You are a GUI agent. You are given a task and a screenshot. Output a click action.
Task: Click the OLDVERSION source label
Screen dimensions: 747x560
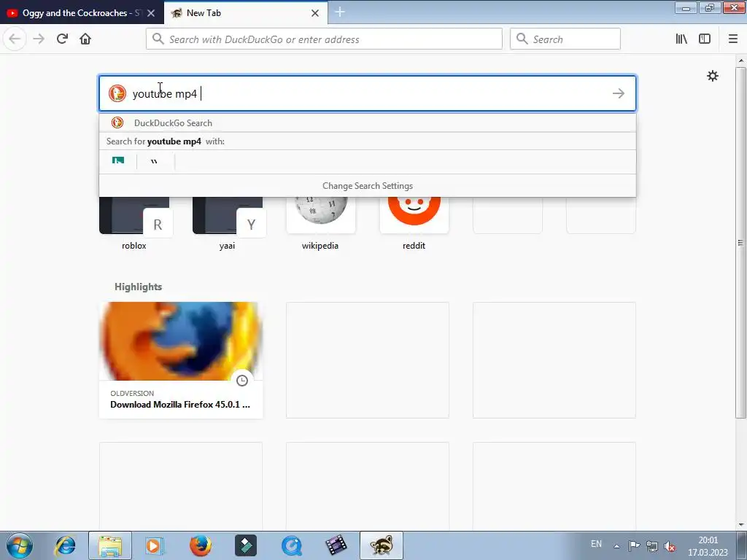click(132, 393)
